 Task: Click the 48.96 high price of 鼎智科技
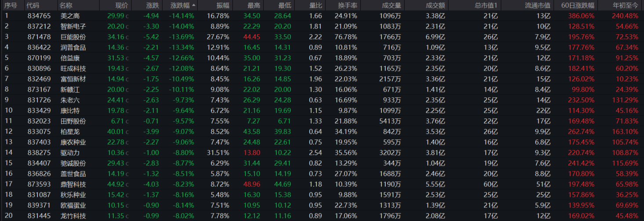tap(252, 184)
